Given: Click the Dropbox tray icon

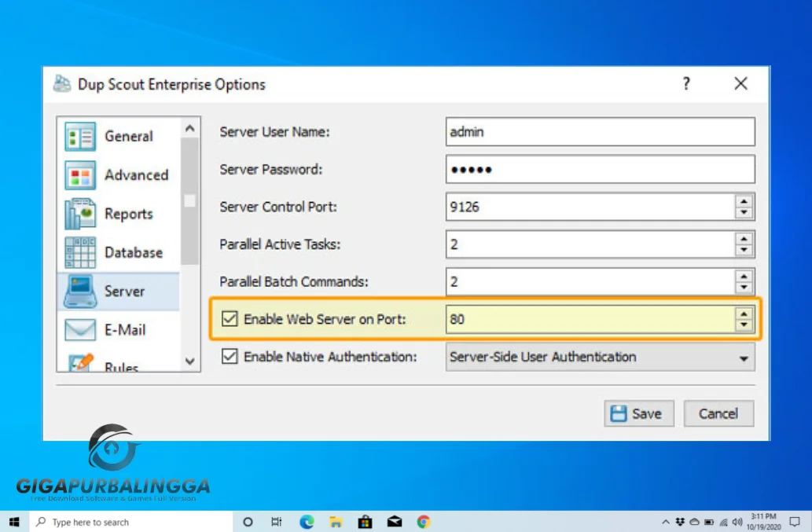Looking at the screenshot, I should click(x=680, y=522).
